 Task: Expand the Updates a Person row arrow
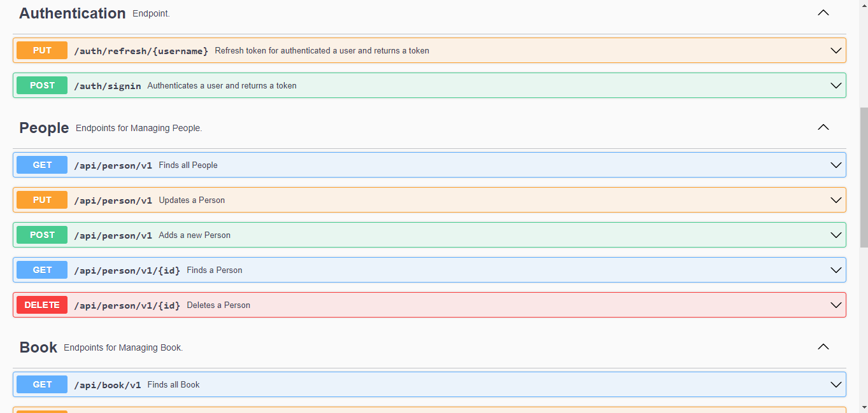(x=836, y=200)
